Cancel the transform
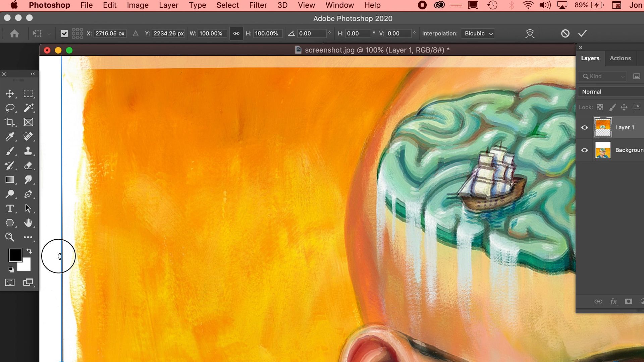Image resolution: width=644 pixels, height=362 pixels. click(565, 34)
